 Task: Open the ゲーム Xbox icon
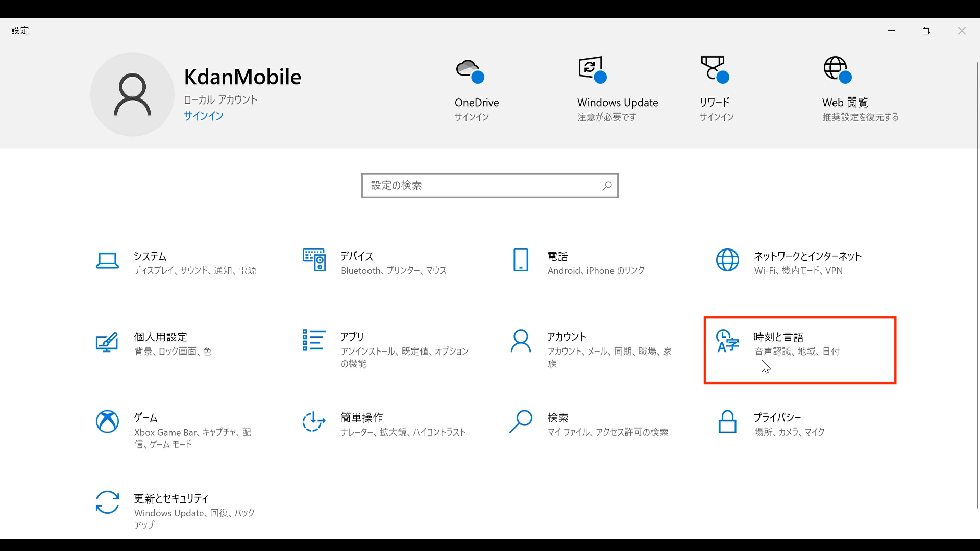(x=107, y=421)
